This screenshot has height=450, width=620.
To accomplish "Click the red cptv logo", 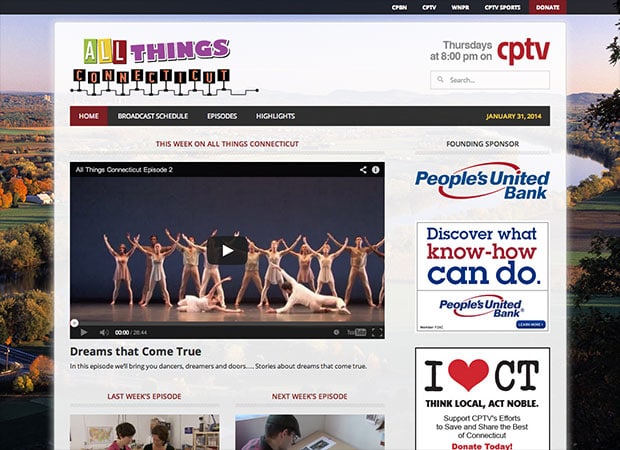I will pos(523,51).
